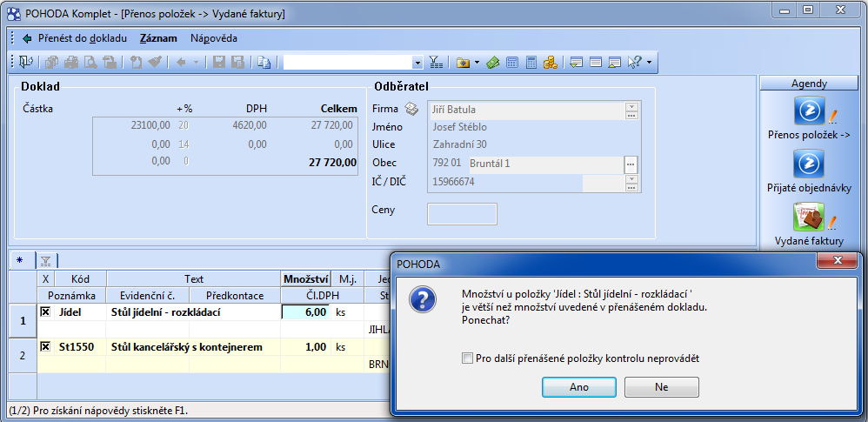Click the Agendy panel header
This screenshot has width=868, height=422.
pyautogui.click(x=809, y=84)
